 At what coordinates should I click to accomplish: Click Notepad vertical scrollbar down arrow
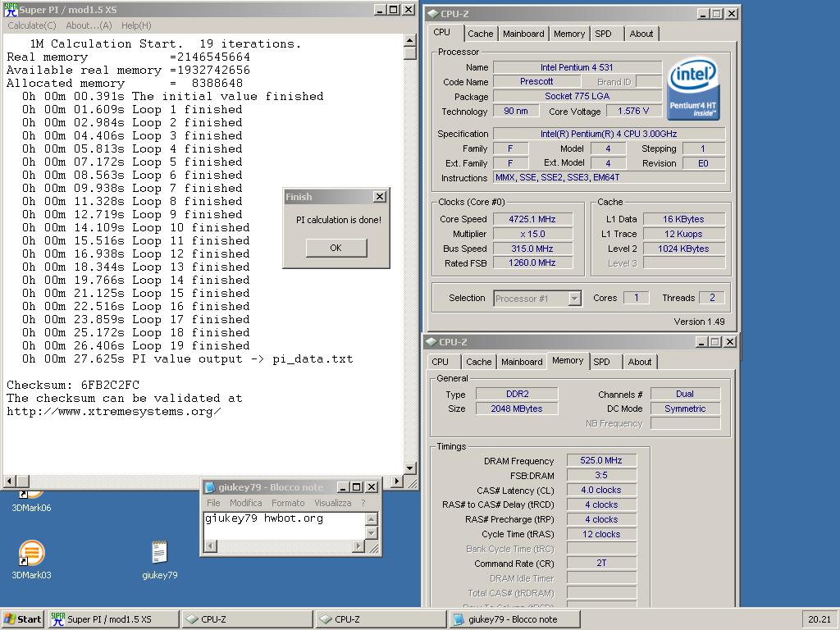click(x=372, y=533)
